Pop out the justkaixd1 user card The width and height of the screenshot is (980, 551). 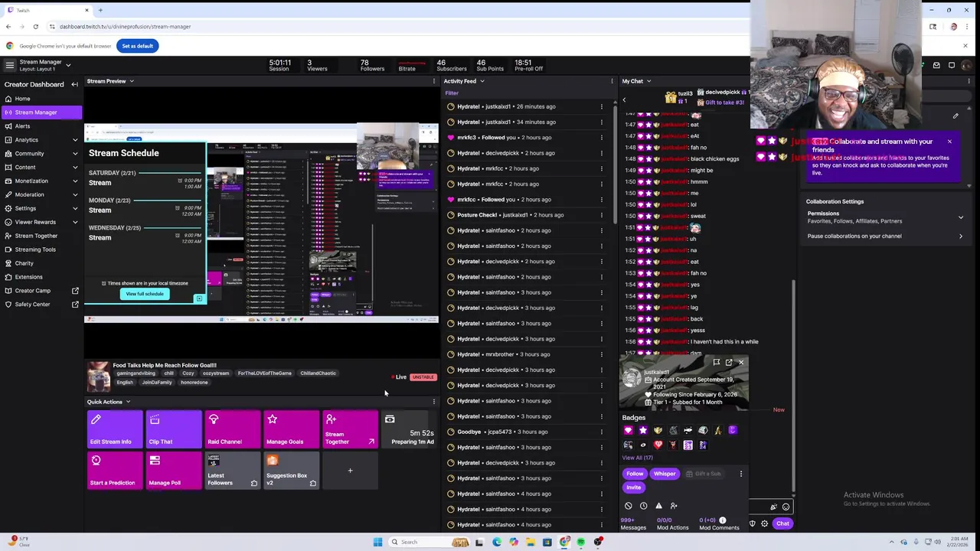(729, 362)
